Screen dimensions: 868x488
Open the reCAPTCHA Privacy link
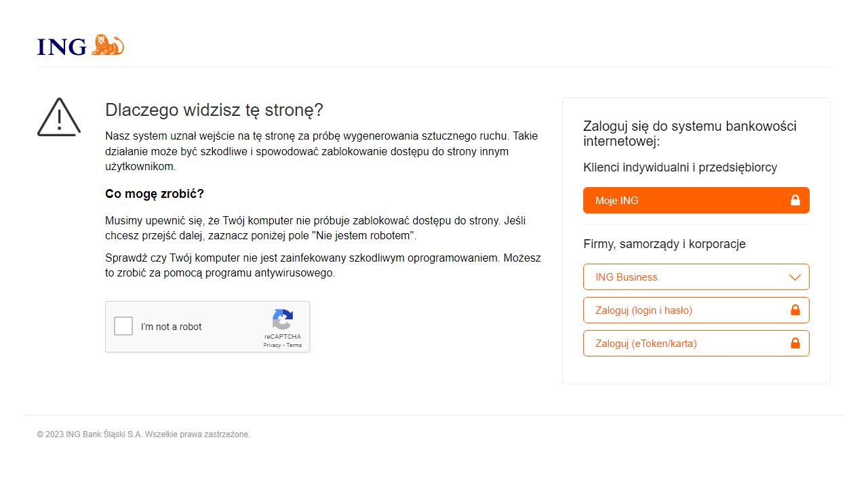click(271, 345)
